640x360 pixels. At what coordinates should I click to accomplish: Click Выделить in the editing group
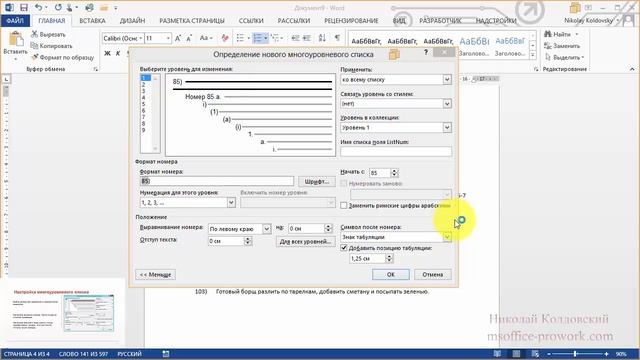click(565, 58)
